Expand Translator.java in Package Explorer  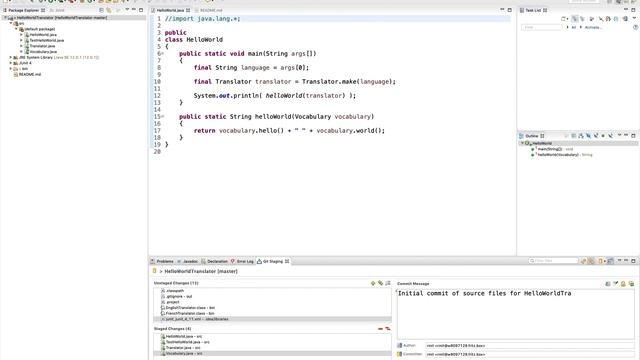point(22,46)
